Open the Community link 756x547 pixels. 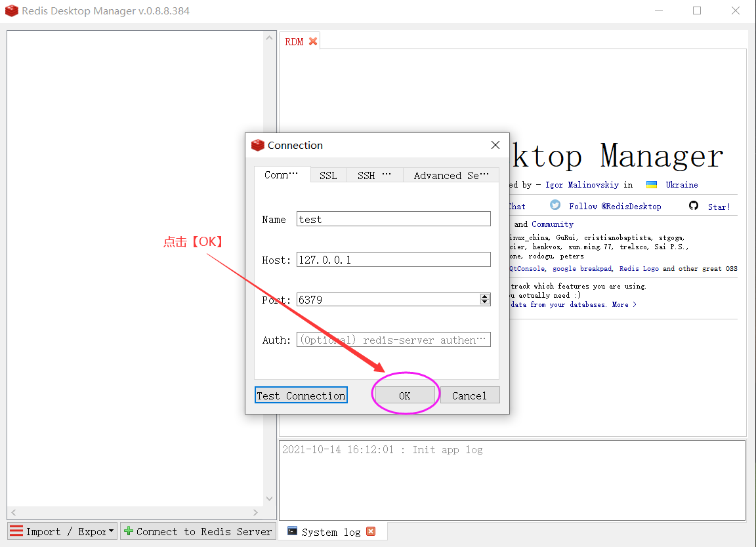(553, 224)
